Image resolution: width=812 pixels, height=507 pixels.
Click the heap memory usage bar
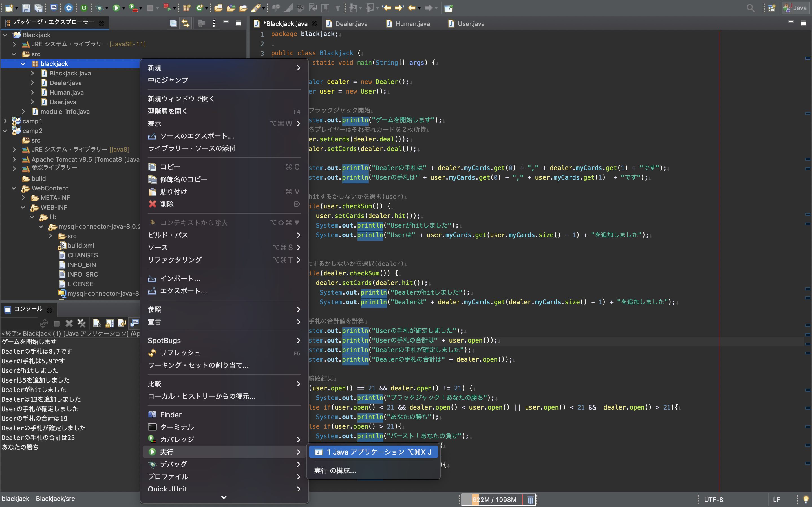point(494,500)
